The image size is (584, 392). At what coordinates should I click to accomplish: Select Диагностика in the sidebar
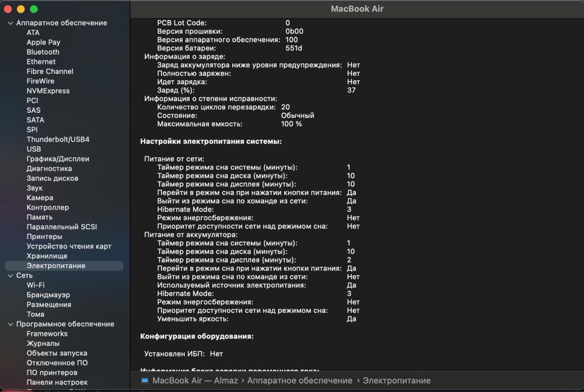point(49,169)
